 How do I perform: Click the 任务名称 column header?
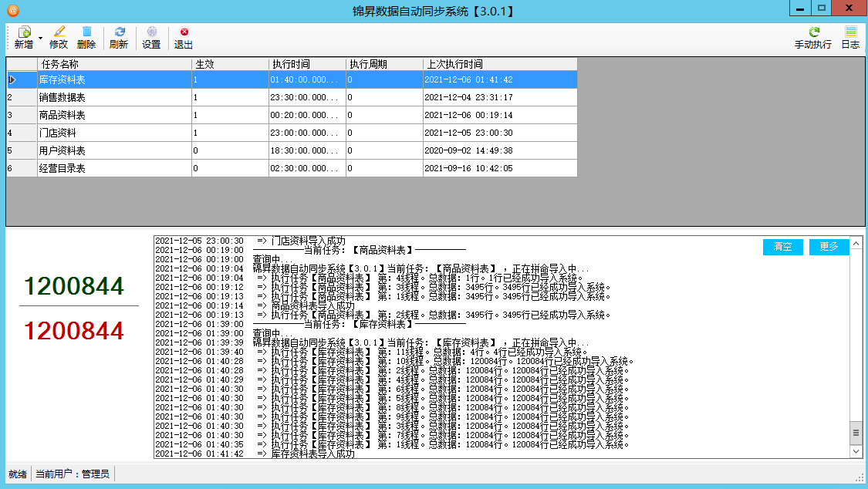coord(113,64)
